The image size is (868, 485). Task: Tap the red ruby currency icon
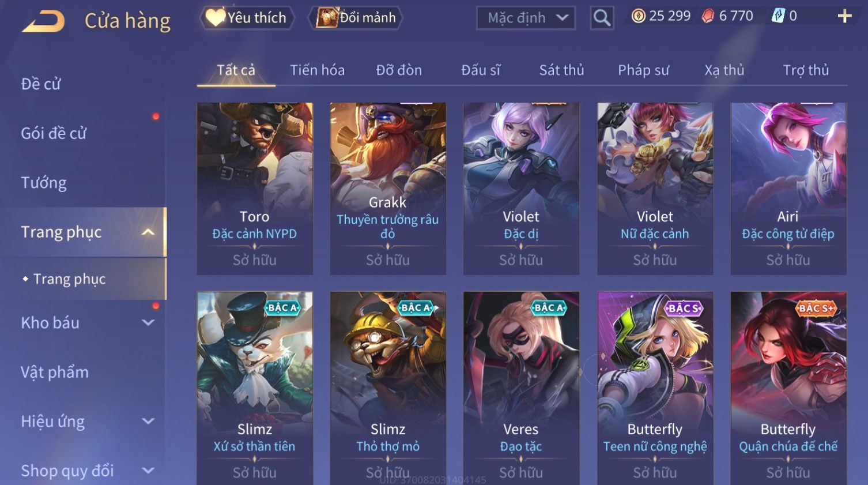pos(708,16)
